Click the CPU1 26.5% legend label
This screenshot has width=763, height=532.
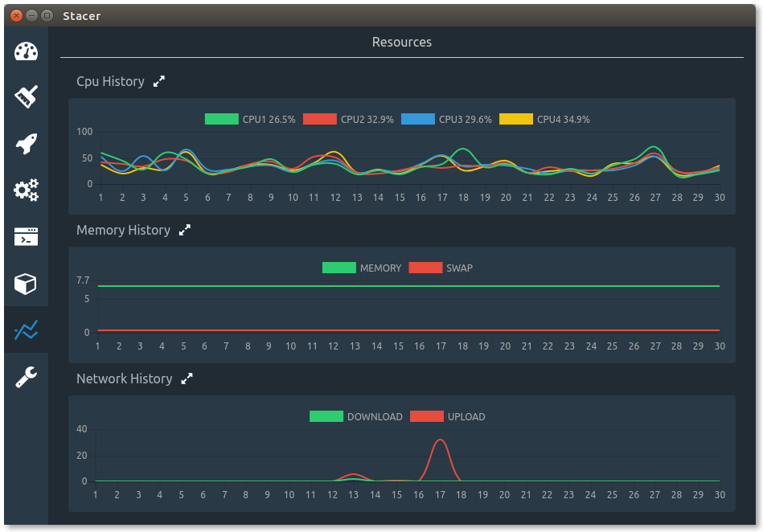(x=269, y=120)
